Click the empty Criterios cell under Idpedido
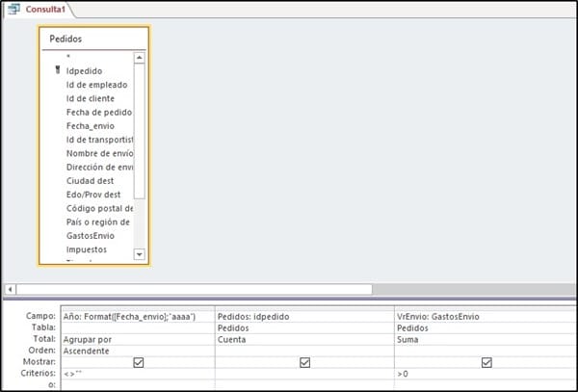This screenshot has height=392, width=578. point(304,374)
